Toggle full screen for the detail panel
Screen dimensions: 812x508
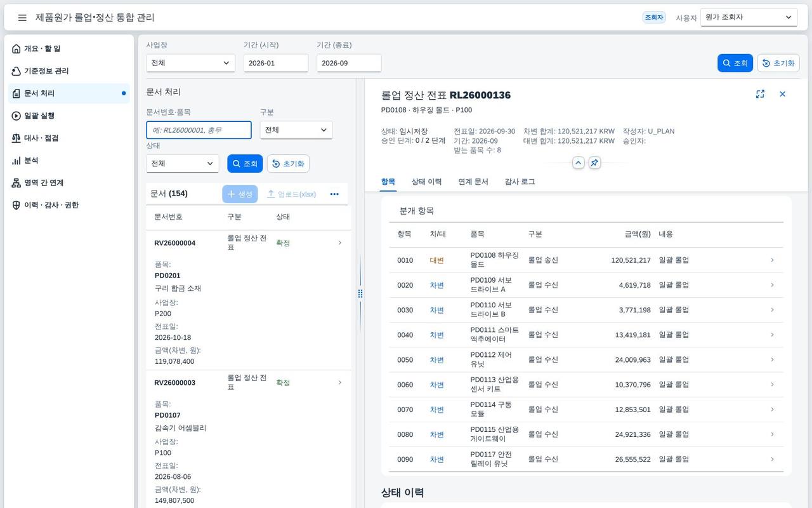[x=760, y=94]
